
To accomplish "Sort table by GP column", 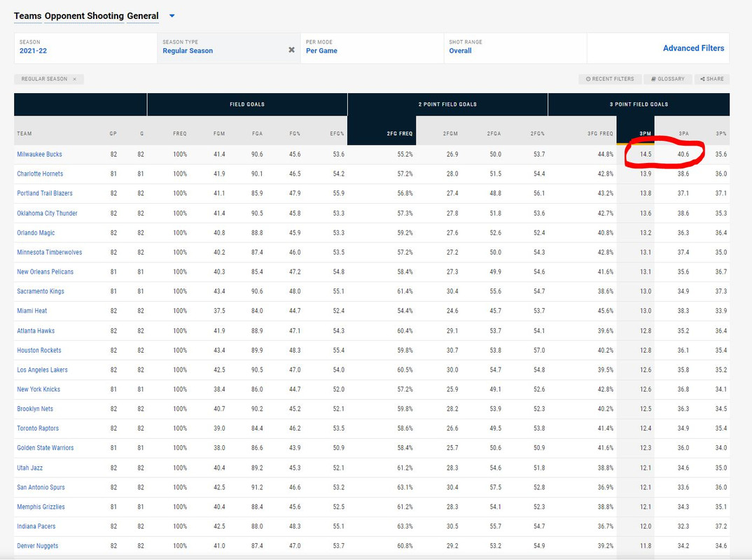I will tap(113, 134).
